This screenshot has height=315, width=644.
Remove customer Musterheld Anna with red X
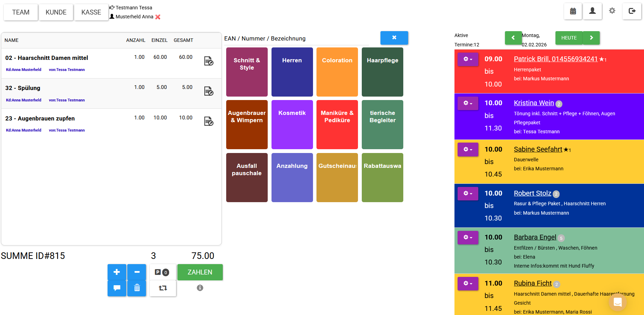click(x=158, y=17)
